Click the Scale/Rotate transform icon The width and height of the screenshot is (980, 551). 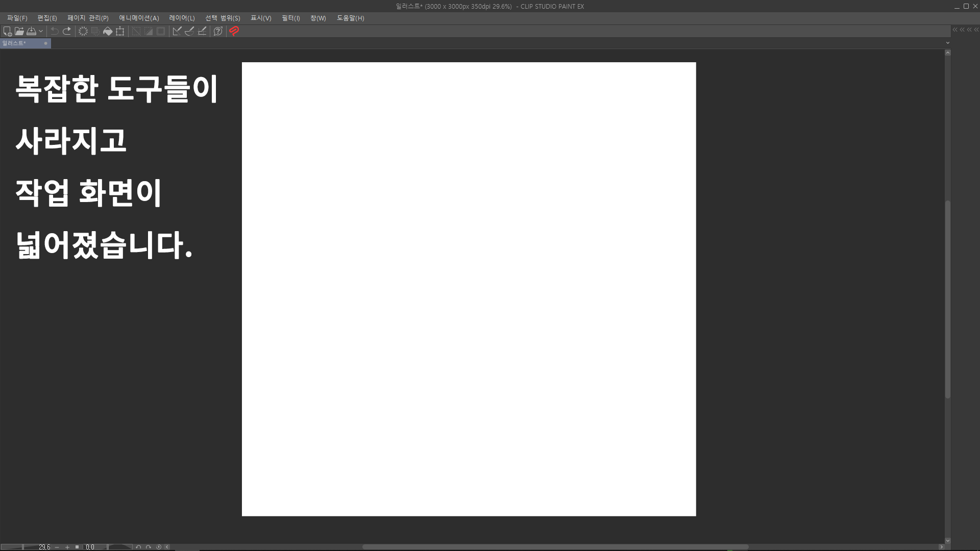click(120, 31)
